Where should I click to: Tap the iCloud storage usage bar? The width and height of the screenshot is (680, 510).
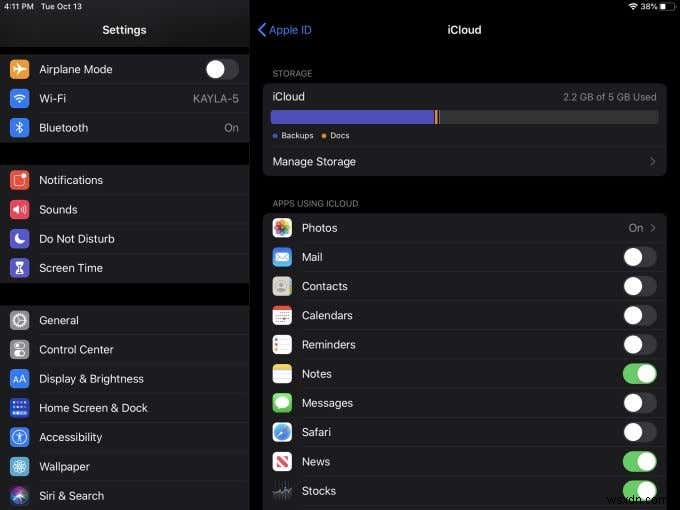(x=464, y=117)
